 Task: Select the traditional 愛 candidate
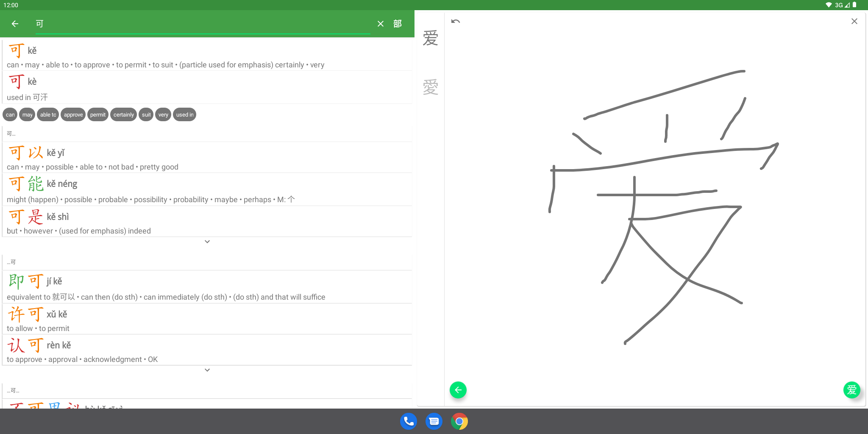tap(430, 87)
